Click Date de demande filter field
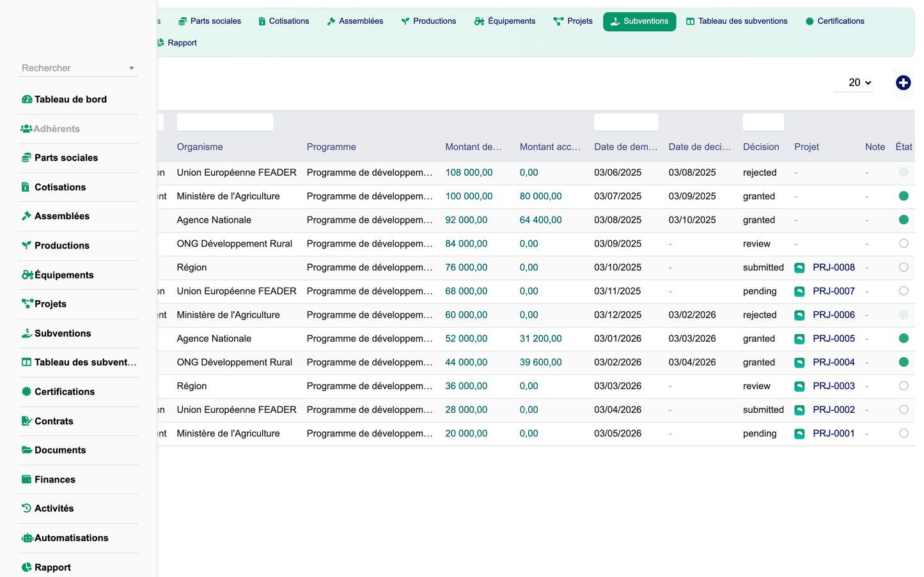924x577 pixels. [x=626, y=122]
